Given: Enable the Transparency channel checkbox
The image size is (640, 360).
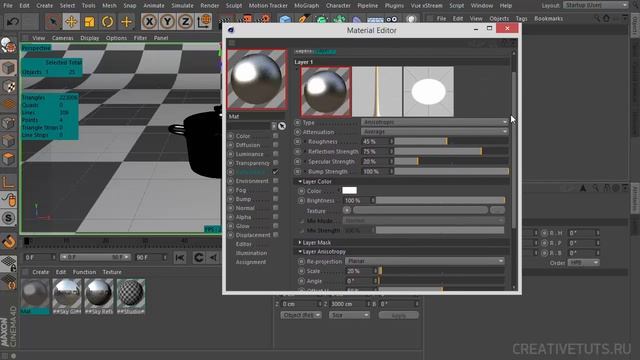Looking at the screenshot, I should pyautogui.click(x=276, y=163).
